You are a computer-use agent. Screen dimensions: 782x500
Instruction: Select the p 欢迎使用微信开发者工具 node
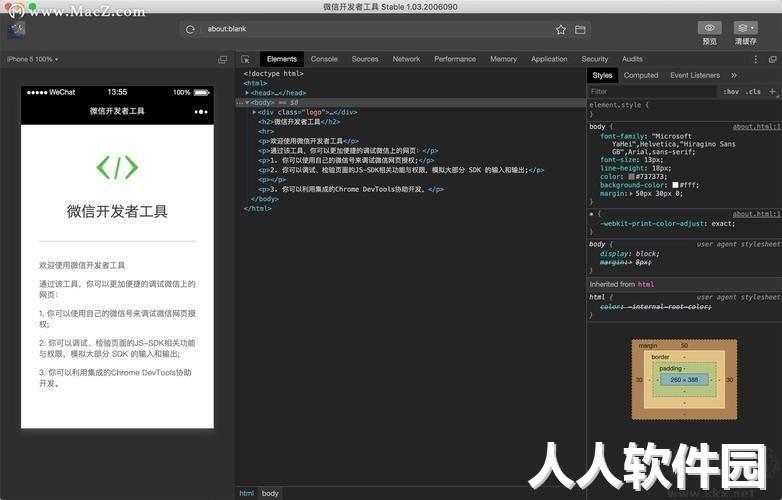[308, 142]
